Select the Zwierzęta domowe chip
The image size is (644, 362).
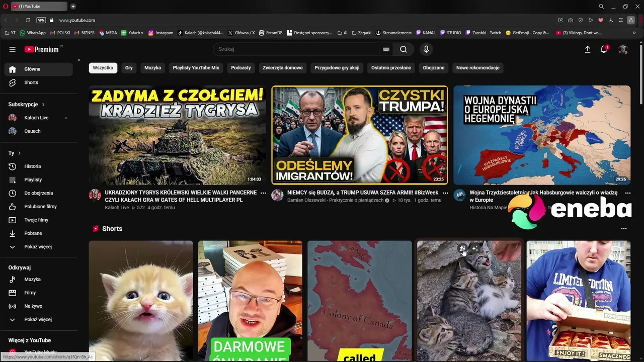(x=283, y=68)
